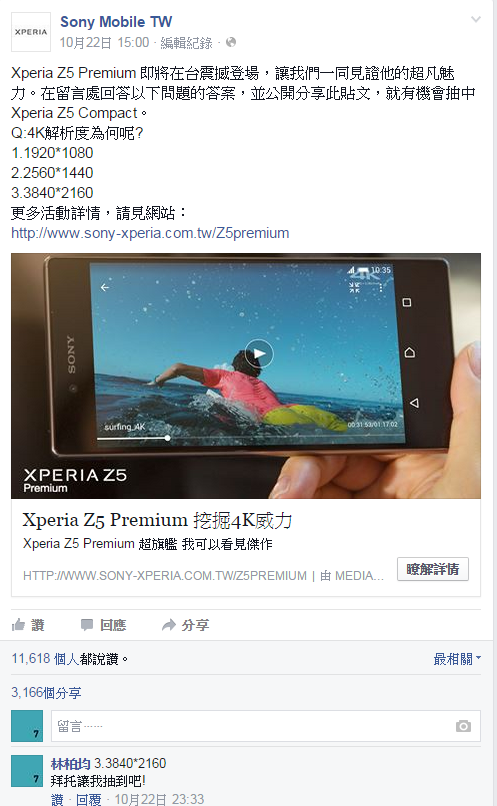Click the 瞭解詳情 button
Image resolution: width=497 pixels, height=806 pixels.
click(433, 569)
